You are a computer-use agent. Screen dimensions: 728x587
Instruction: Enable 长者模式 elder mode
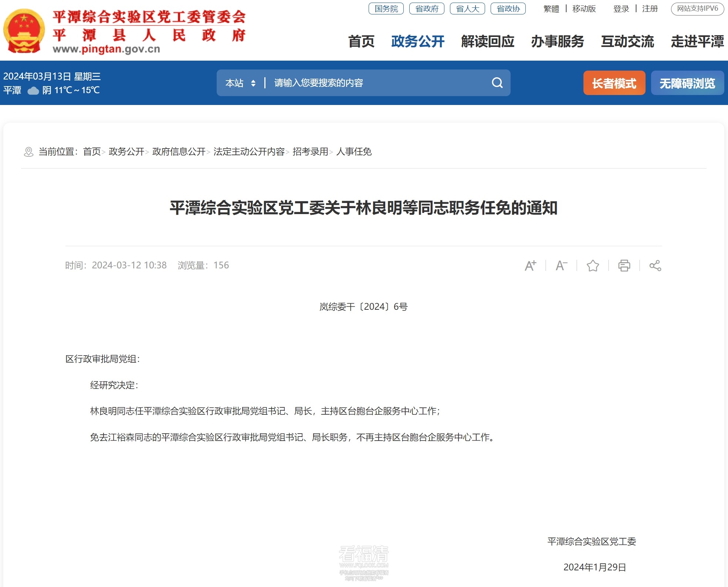tap(614, 83)
